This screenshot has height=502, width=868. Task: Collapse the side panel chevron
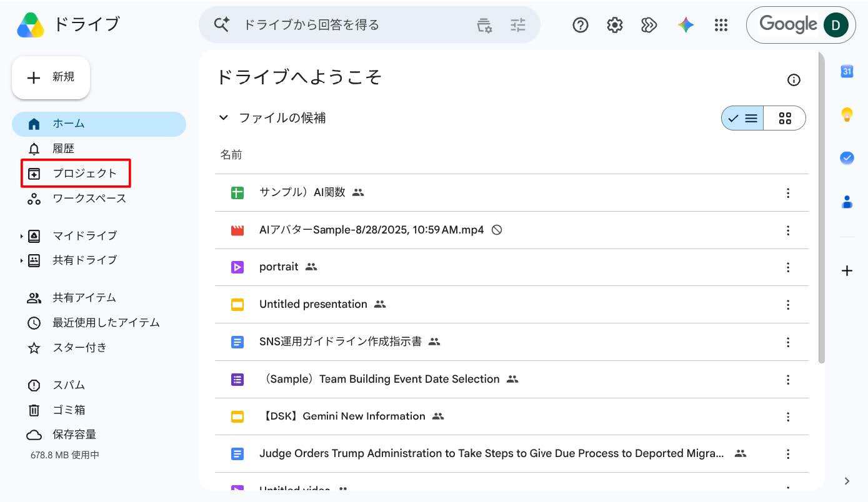(x=847, y=481)
